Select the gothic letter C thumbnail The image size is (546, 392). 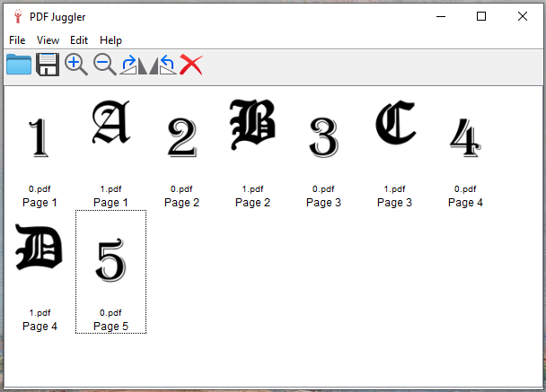click(395, 122)
